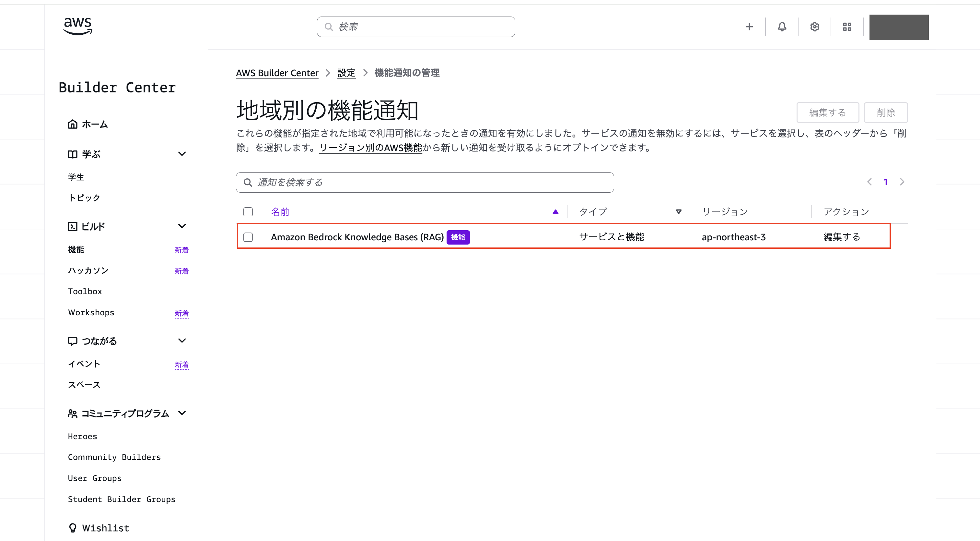Click the アクション column header
This screenshot has height=541, width=980.
pos(846,212)
